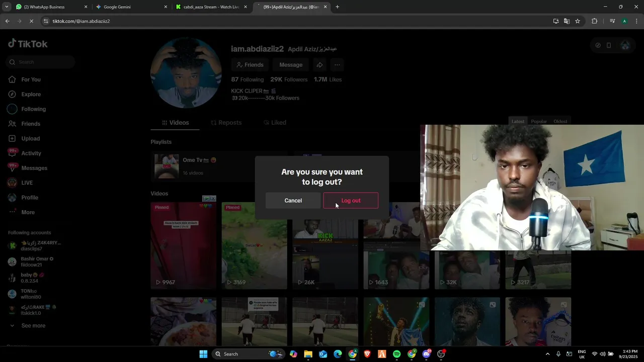Open the media control icon in toolbar
This screenshot has height=362, width=644.
pos(612,21)
